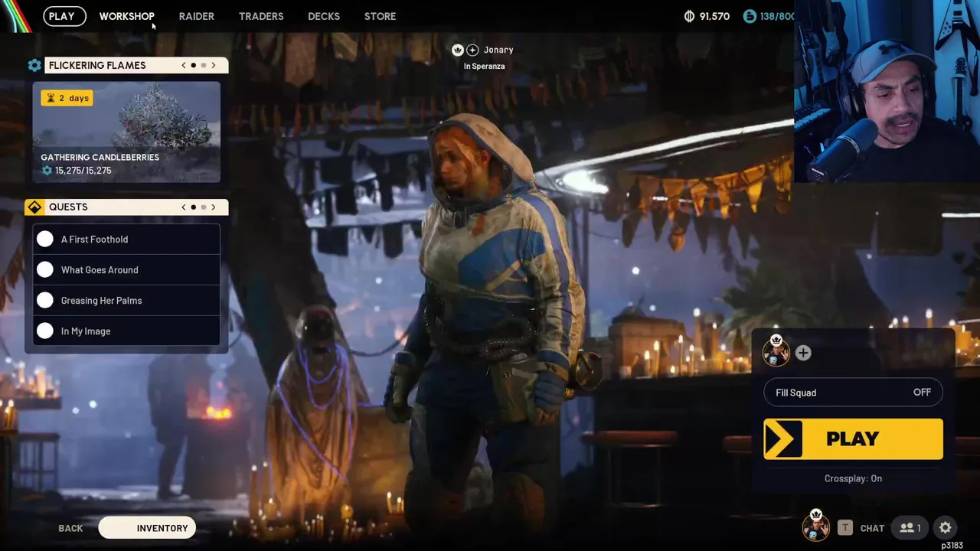Click the coin currency icon beside 91,570
The image size is (980, 551).
689,16
